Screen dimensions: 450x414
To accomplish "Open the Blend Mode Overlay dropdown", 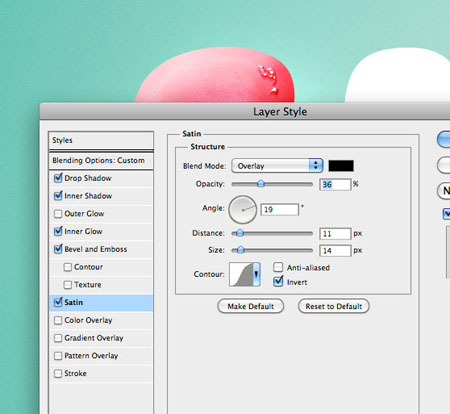I will pyautogui.click(x=277, y=166).
